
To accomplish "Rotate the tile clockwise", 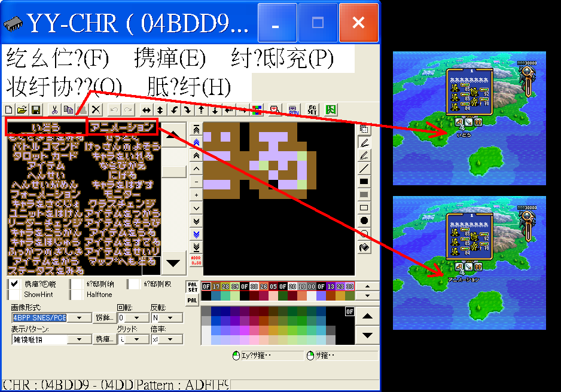I will [187, 110].
